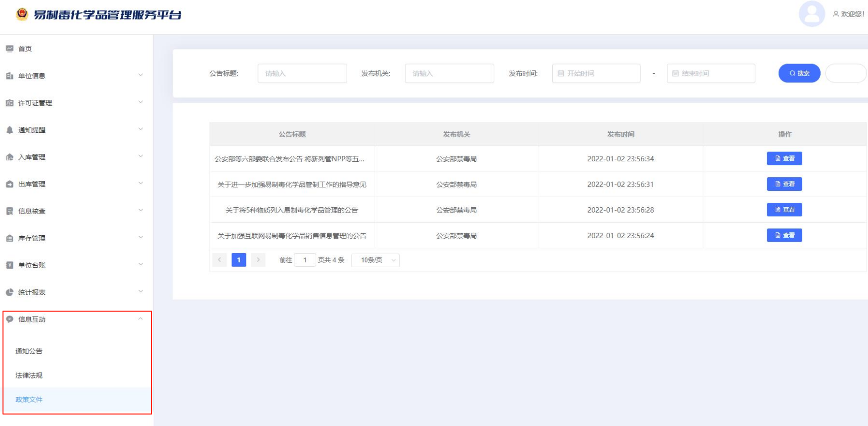
Task: View the 关于将5种物质列入 announcement via 查看
Action: click(x=784, y=210)
